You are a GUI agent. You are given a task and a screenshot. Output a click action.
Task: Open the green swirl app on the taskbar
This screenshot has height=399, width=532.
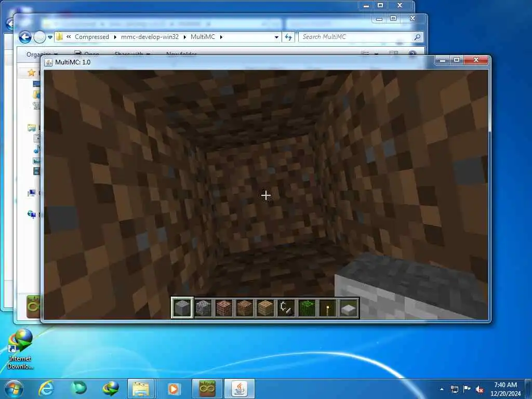pos(78,388)
